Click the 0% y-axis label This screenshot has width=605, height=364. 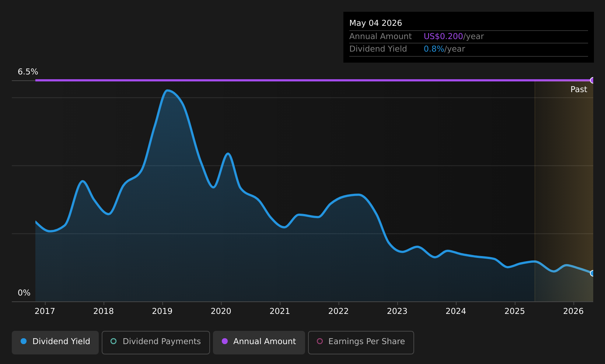[x=24, y=293]
